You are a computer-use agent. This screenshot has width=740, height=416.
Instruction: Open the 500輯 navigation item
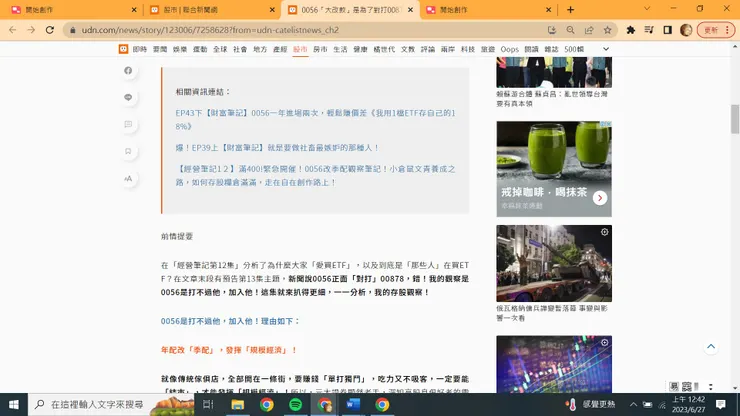[574, 49]
